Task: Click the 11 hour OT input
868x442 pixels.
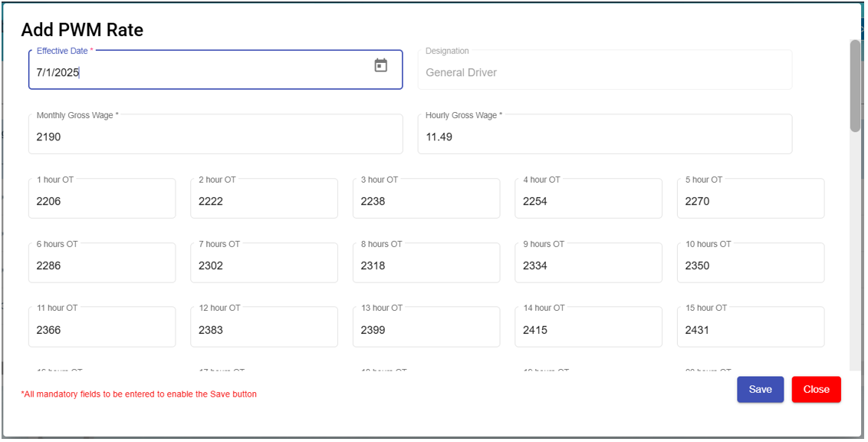Action: pos(101,330)
